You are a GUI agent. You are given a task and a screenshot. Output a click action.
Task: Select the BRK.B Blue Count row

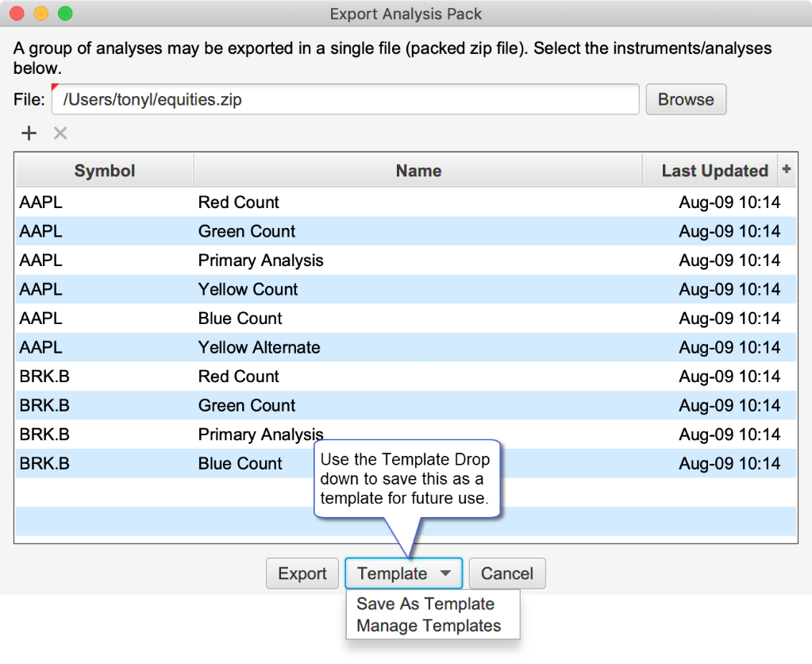click(406, 463)
